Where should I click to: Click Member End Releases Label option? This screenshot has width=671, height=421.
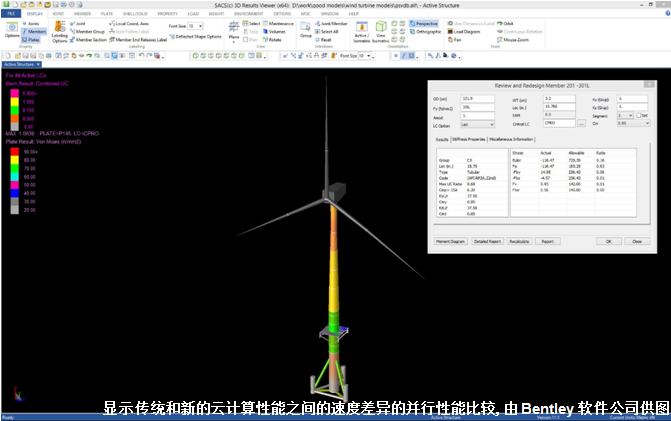(138, 40)
